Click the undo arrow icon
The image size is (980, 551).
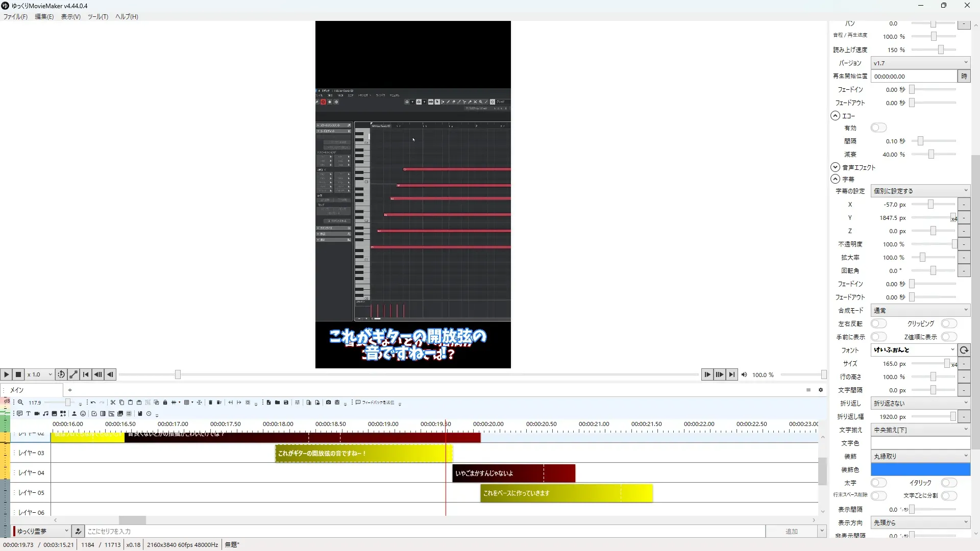(x=93, y=403)
